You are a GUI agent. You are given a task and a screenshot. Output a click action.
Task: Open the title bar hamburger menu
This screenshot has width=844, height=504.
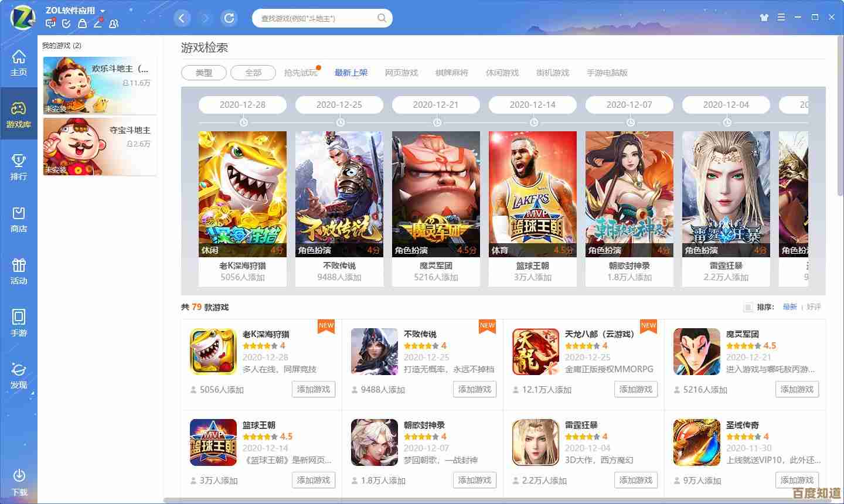[x=781, y=18]
